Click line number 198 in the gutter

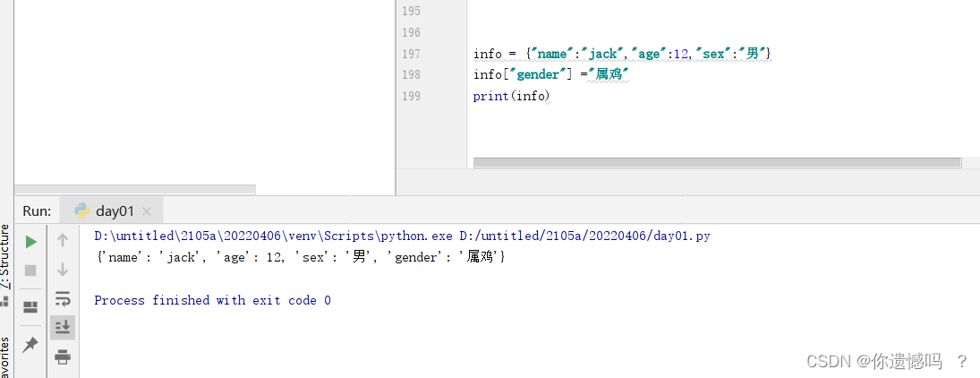coord(412,74)
